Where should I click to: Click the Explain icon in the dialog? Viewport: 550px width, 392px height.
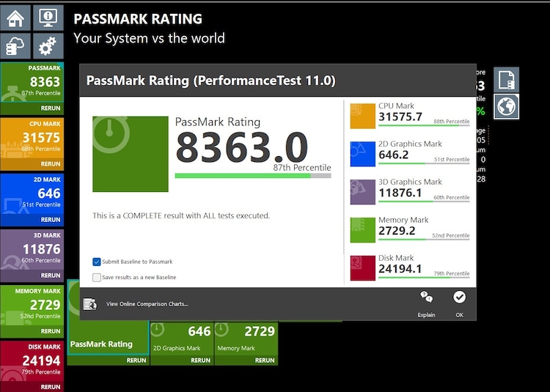coord(426,297)
